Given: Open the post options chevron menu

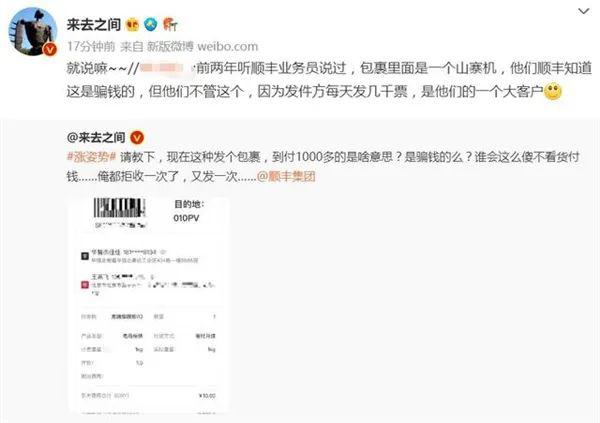Looking at the screenshot, I should pos(583,11).
